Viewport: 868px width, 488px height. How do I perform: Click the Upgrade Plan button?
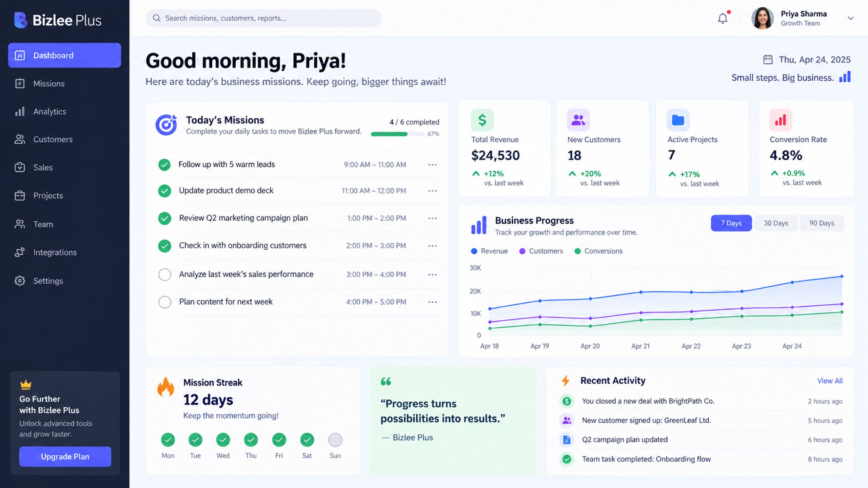[65, 456]
